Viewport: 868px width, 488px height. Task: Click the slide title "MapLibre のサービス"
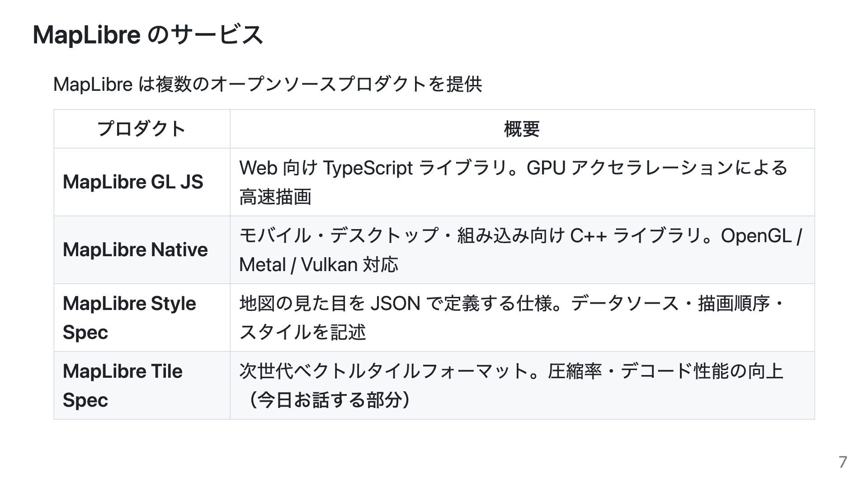tap(148, 35)
